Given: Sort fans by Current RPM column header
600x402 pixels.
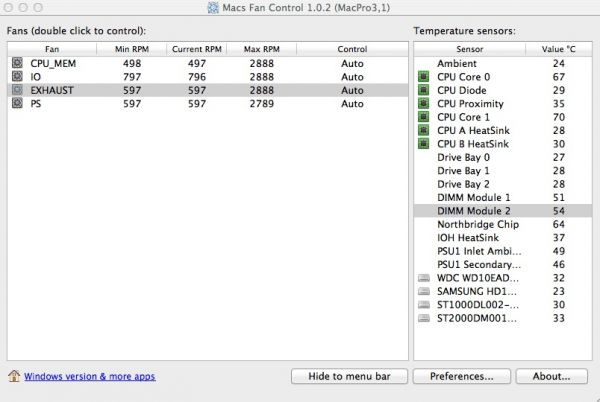Looking at the screenshot, I should 198,47.
